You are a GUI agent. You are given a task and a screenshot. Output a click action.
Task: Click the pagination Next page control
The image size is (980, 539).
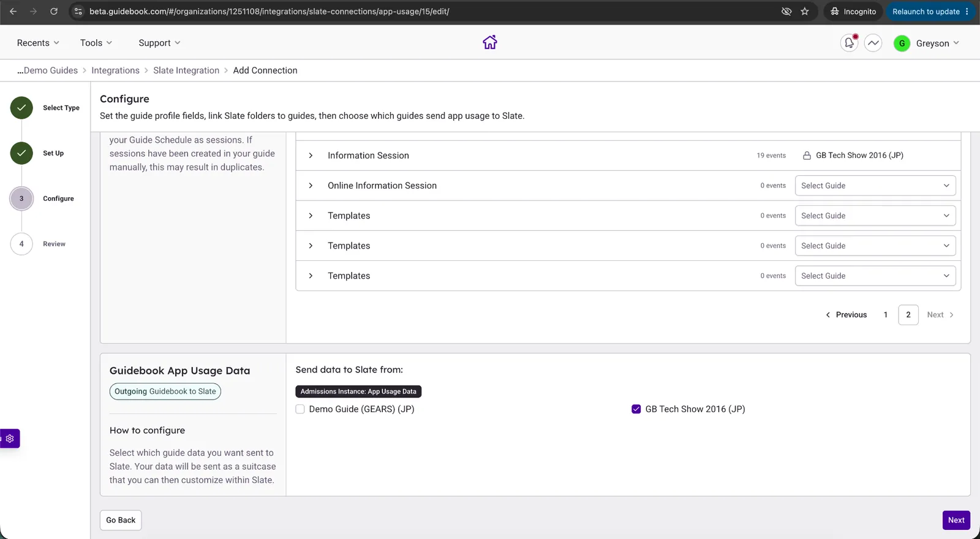940,315
